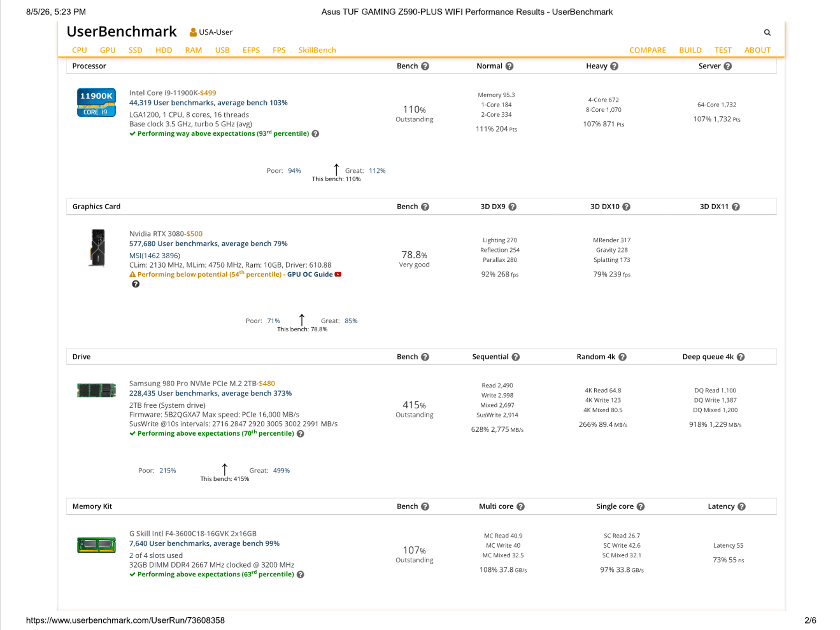Click help icon beside Drive Bench header
The image size is (840, 630).
425,357
